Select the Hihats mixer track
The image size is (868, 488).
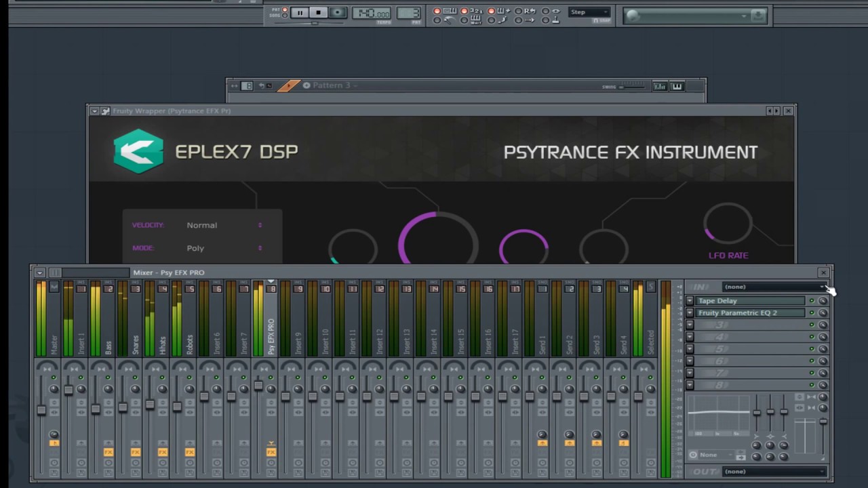coord(156,319)
